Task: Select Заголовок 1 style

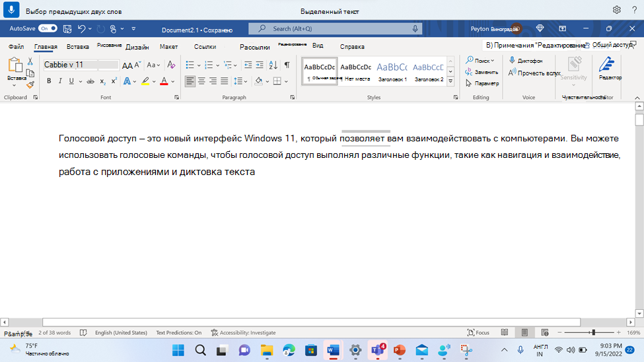Action: pyautogui.click(x=392, y=71)
